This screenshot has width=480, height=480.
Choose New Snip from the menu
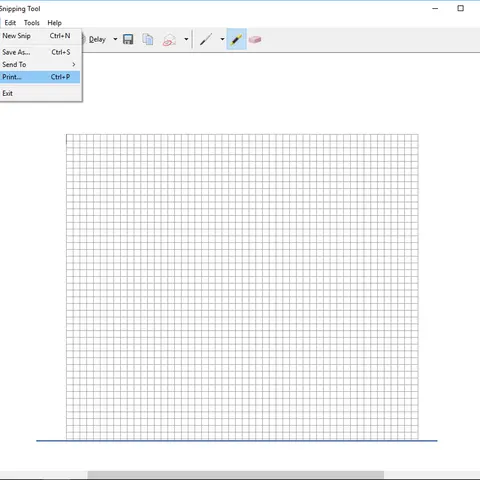pyautogui.click(x=40, y=36)
